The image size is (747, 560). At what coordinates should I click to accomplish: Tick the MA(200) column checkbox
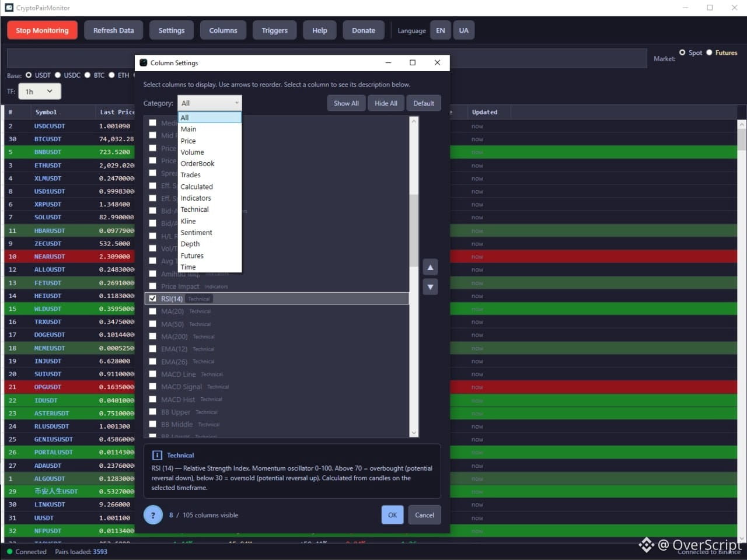[153, 336]
